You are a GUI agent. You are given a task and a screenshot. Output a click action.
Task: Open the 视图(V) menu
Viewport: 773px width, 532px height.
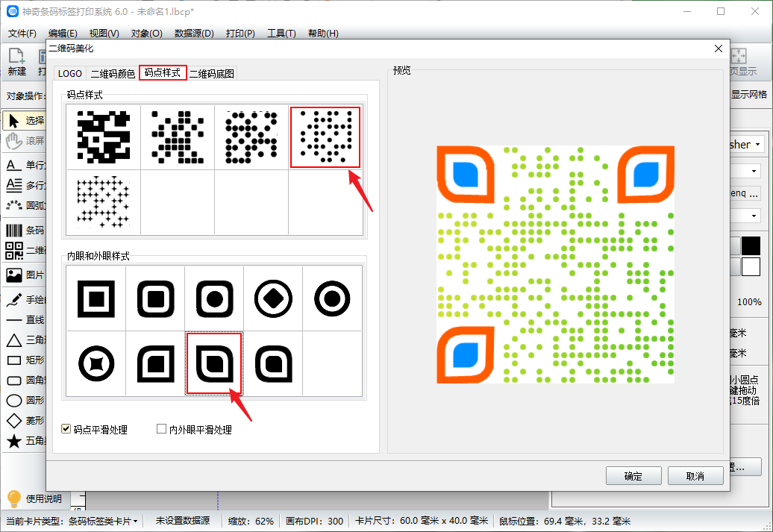(x=104, y=33)
